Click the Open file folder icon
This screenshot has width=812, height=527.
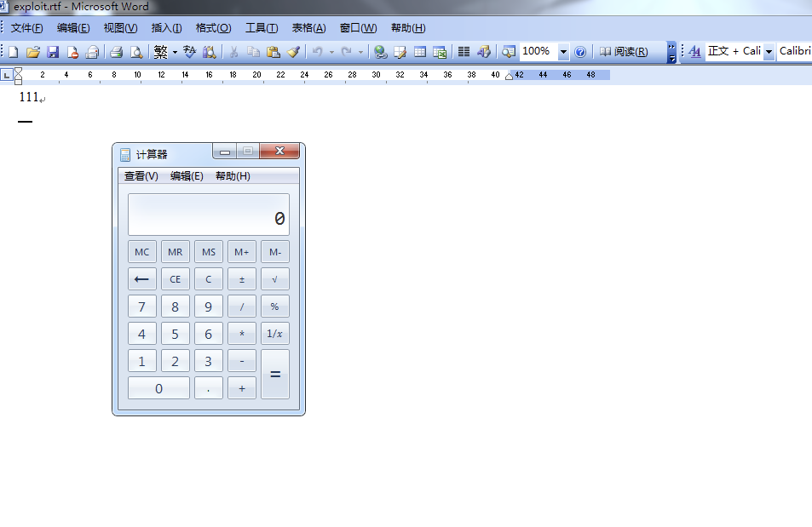pos(33,52)
